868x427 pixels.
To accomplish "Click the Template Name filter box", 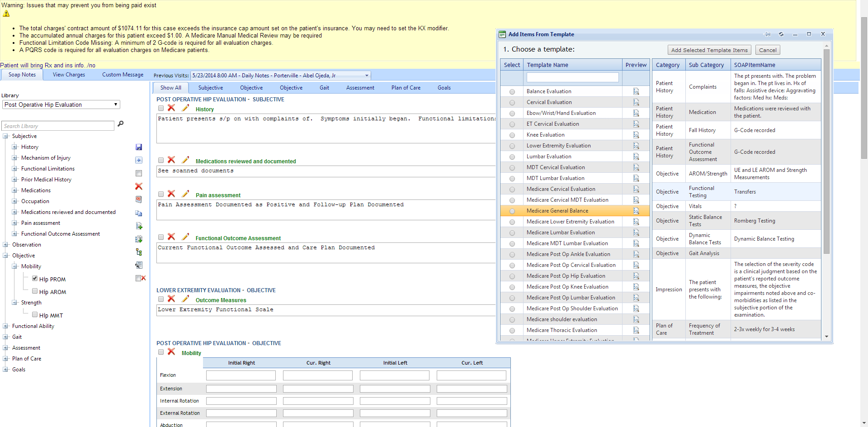I will coord(572,77).
